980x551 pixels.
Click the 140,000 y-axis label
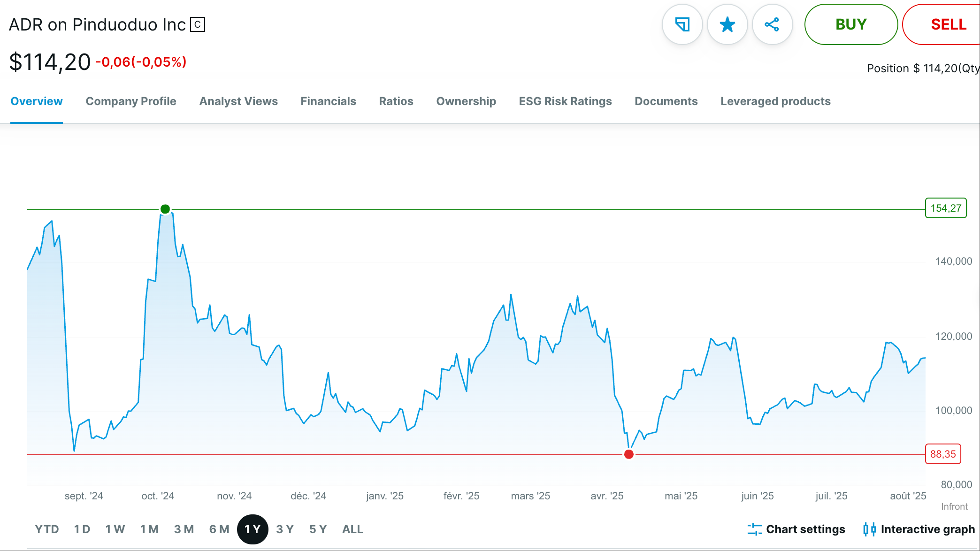[x=954, y=261]
